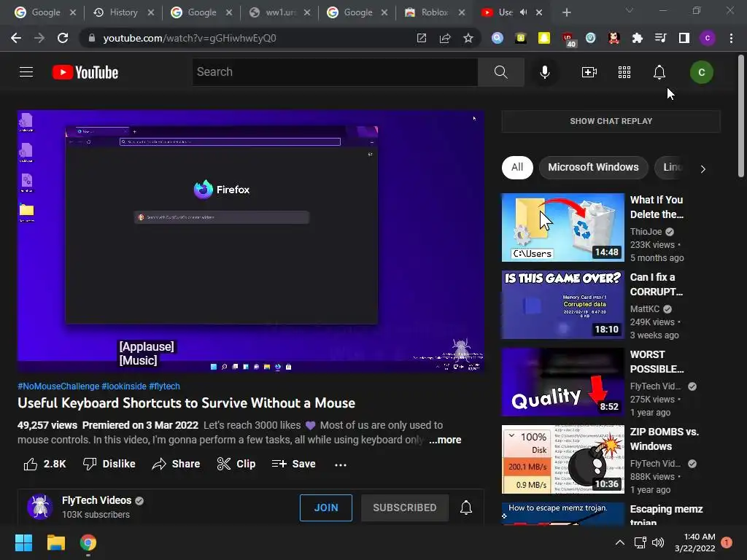The width and height of the screenshot is (747, 560).
Task: Open the yellow extension icon in toolbar
Action: click(x=544, y=38)
